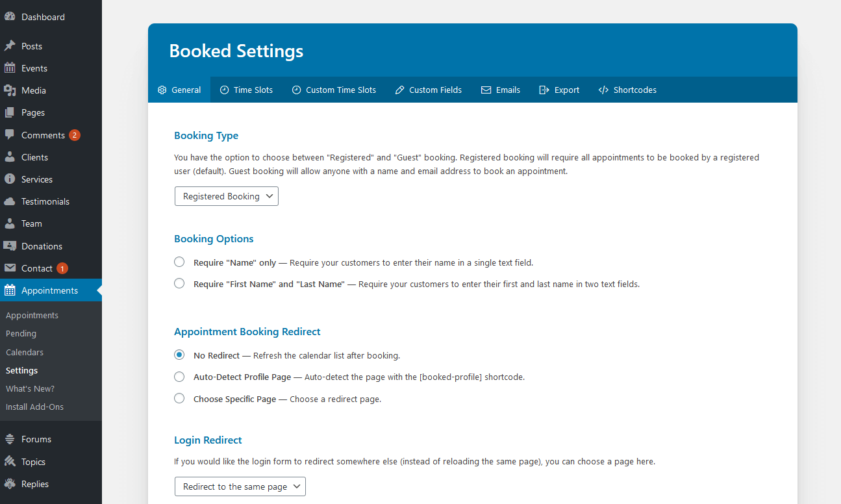
Task: Open the Custom Fields tab
Action: coord(429,90)
